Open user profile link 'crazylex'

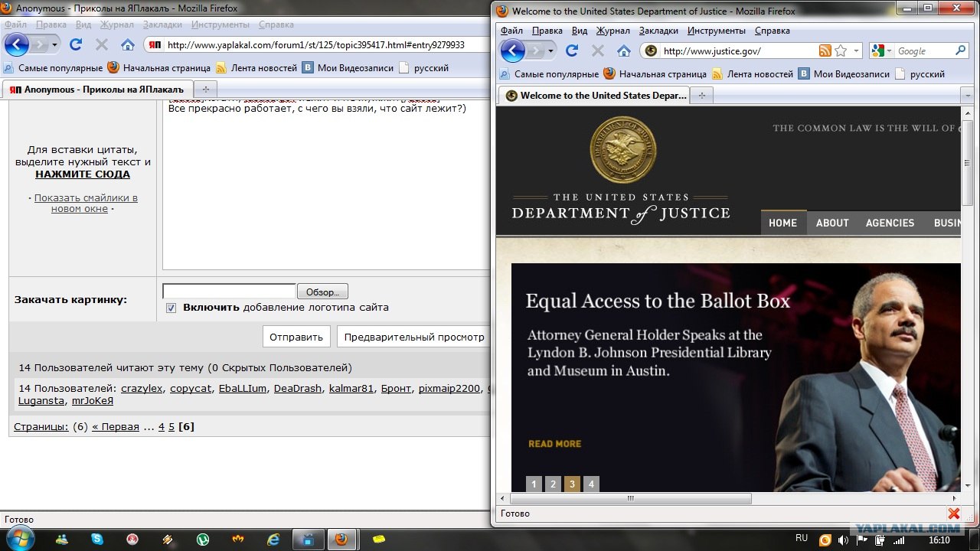tap(142, 388)
